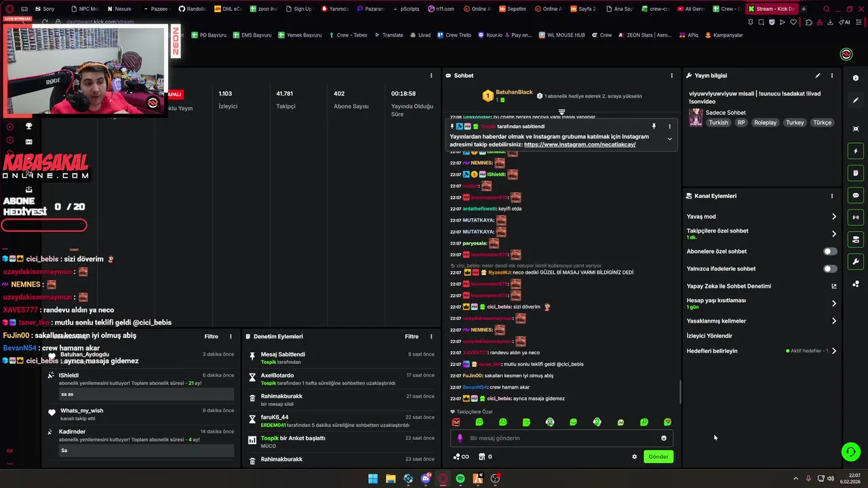868x488 pixels.
Task: Open Yayın bilgisi panel three-dot menu
Action: pyautogui.click(x=832, y=76)
